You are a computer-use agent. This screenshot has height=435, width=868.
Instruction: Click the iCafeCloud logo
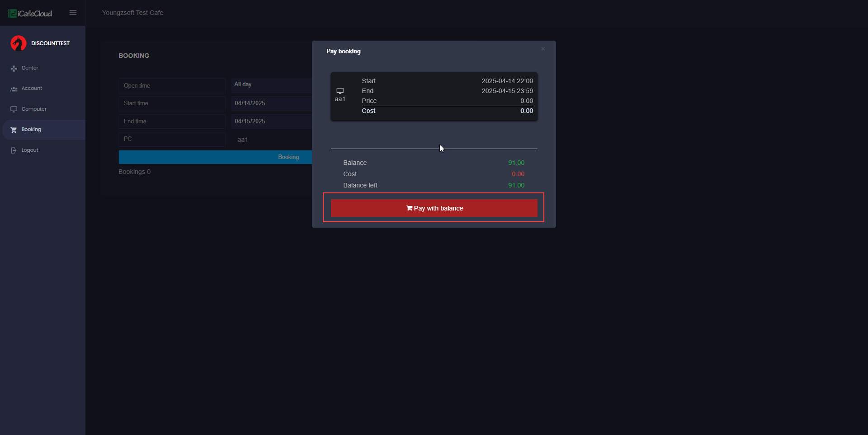(30, 13)
